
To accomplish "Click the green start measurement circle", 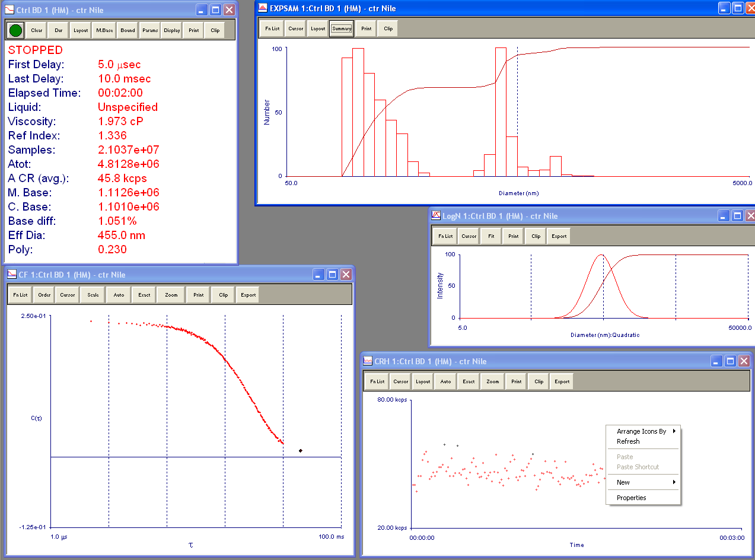I will [x=16, y=30].
